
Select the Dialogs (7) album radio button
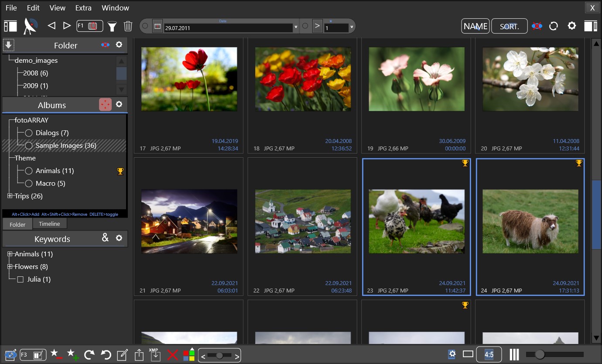pos(29,133)
